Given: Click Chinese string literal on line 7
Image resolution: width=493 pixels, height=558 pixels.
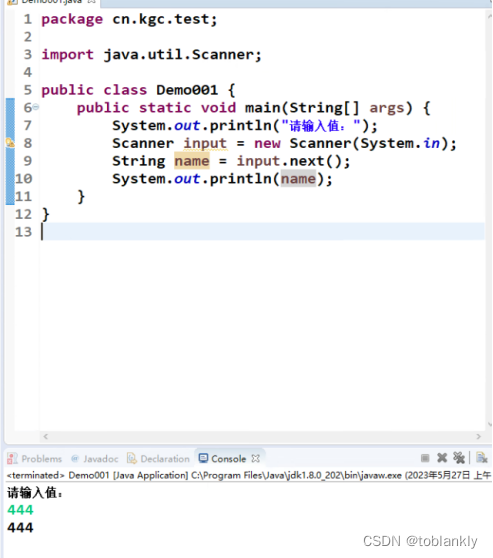Looking at the screenshot, I should click(x=321, y=126).
